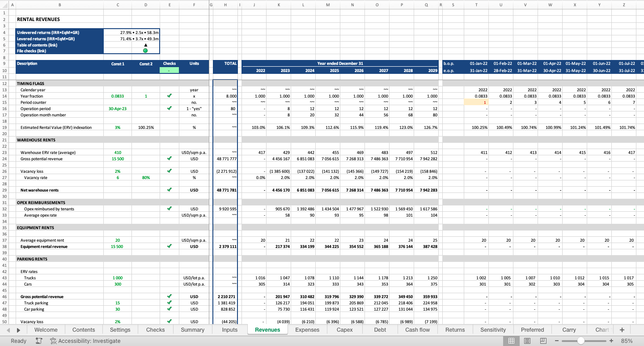Click the Vacancy rate 80% cell
Image resolution: width=644 pixels, height=346 pixels.
145,178
